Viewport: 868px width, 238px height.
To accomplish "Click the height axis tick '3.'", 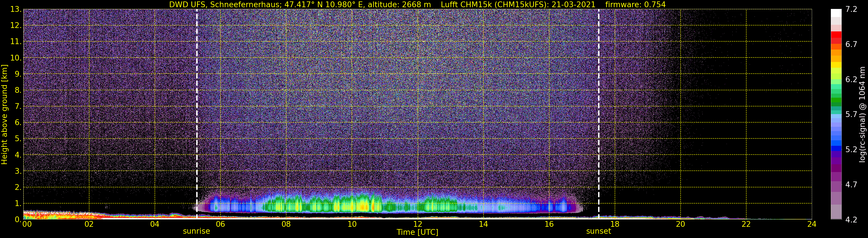I will [18, 171].
